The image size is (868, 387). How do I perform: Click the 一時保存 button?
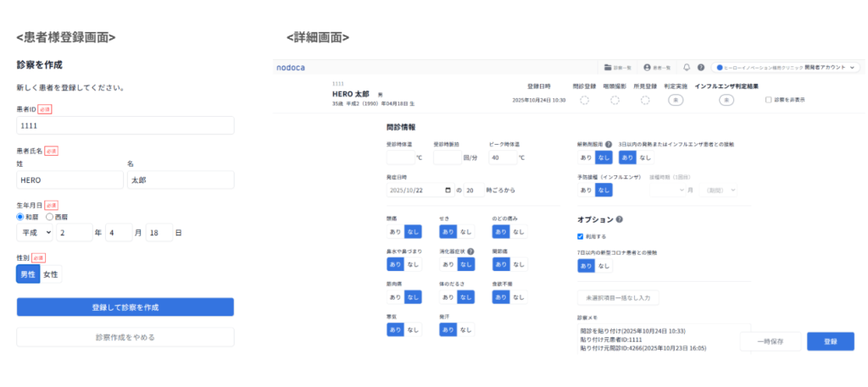click(x=770, y=341)
